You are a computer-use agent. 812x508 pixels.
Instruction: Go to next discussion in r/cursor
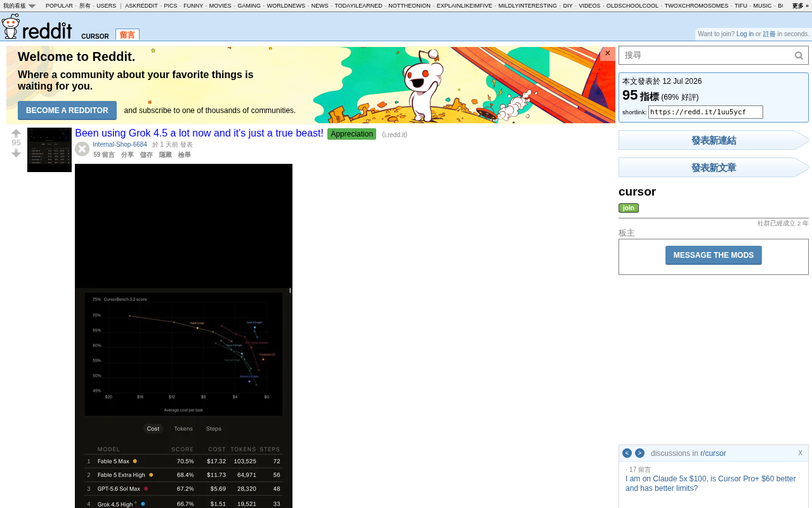[x=639, y=453]
